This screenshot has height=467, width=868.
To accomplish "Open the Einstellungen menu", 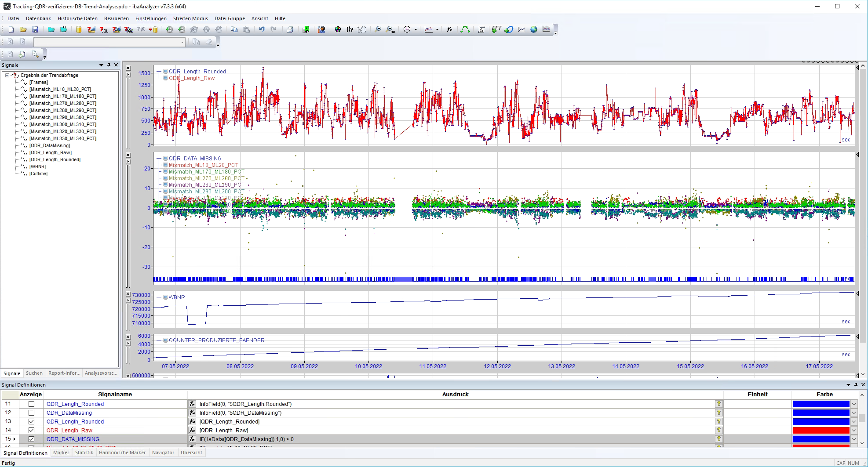I will coord(151,18).
